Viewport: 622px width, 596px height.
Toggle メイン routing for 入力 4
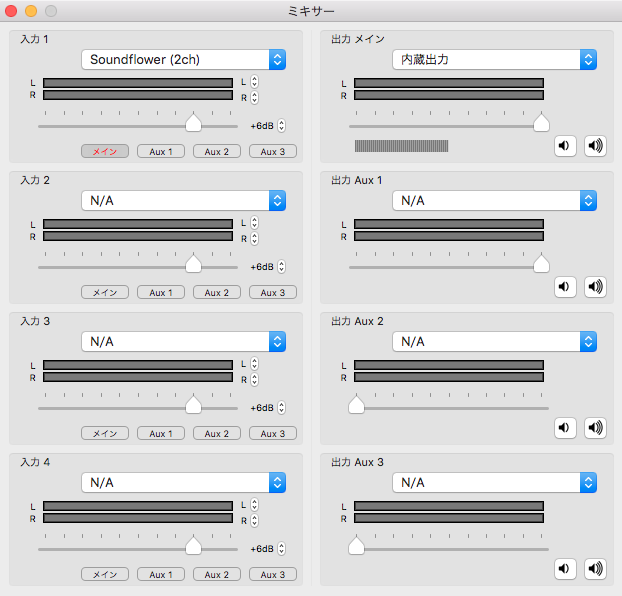105,574
